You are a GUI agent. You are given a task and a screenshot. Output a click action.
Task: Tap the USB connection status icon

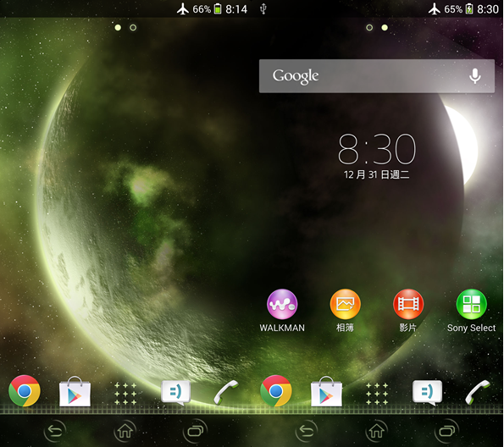(263, 9)
